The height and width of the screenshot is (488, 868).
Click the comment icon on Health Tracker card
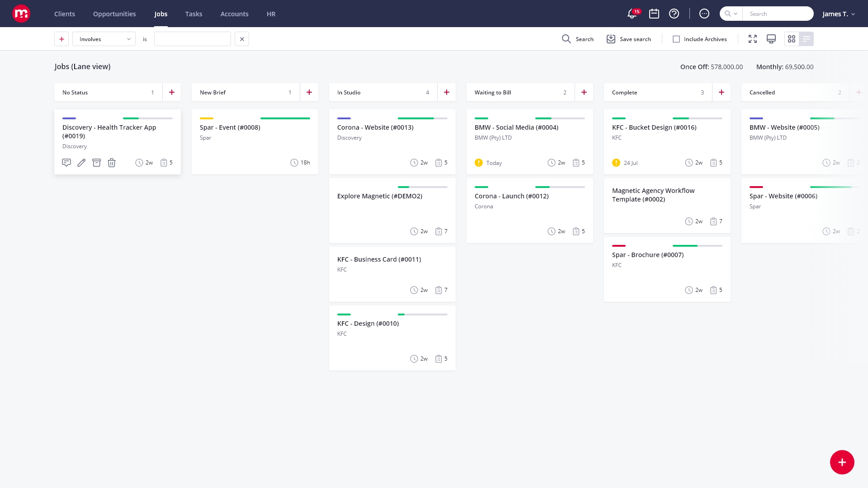(x=66, y=163)
